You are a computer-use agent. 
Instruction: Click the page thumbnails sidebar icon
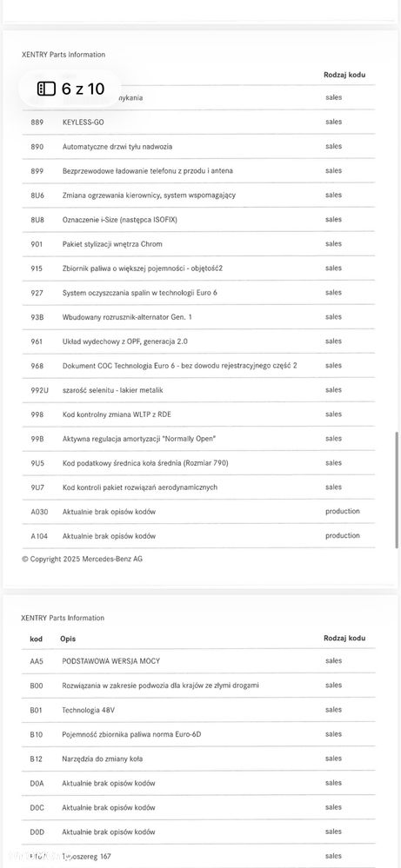[x=46, y=89]
